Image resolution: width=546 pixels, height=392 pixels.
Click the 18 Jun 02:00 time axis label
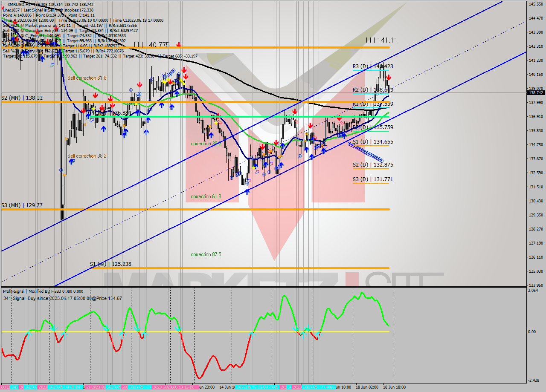pos(367,387)
